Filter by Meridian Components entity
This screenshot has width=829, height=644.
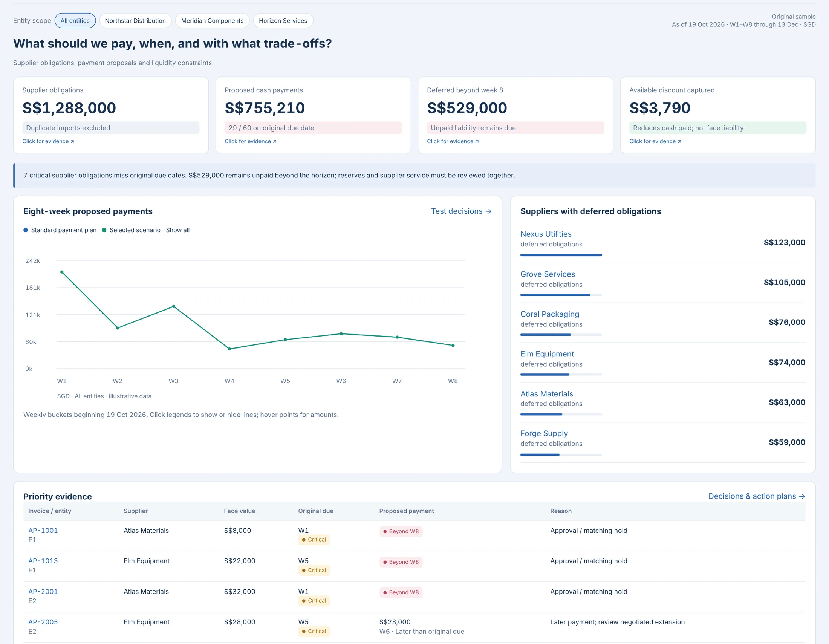pos(212,20)
